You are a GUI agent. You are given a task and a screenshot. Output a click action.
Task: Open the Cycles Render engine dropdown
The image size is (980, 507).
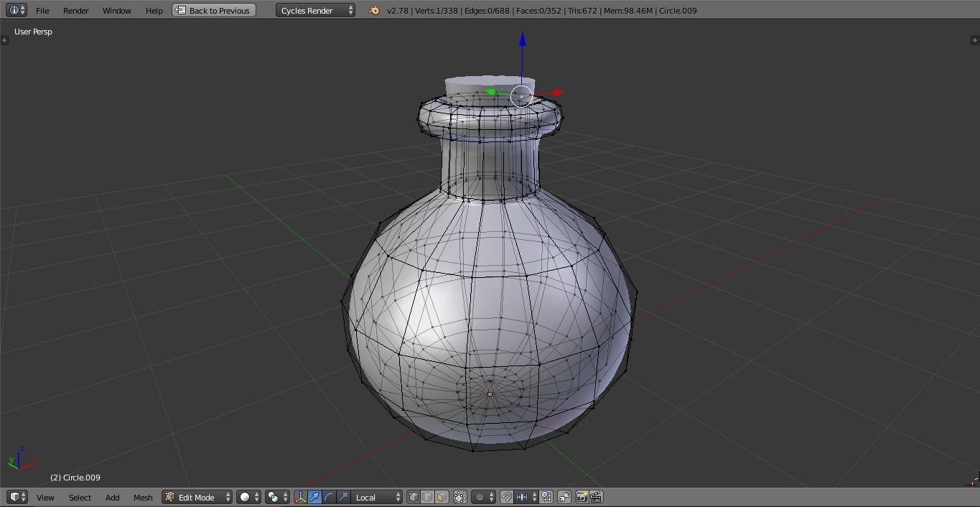[316, 11]
